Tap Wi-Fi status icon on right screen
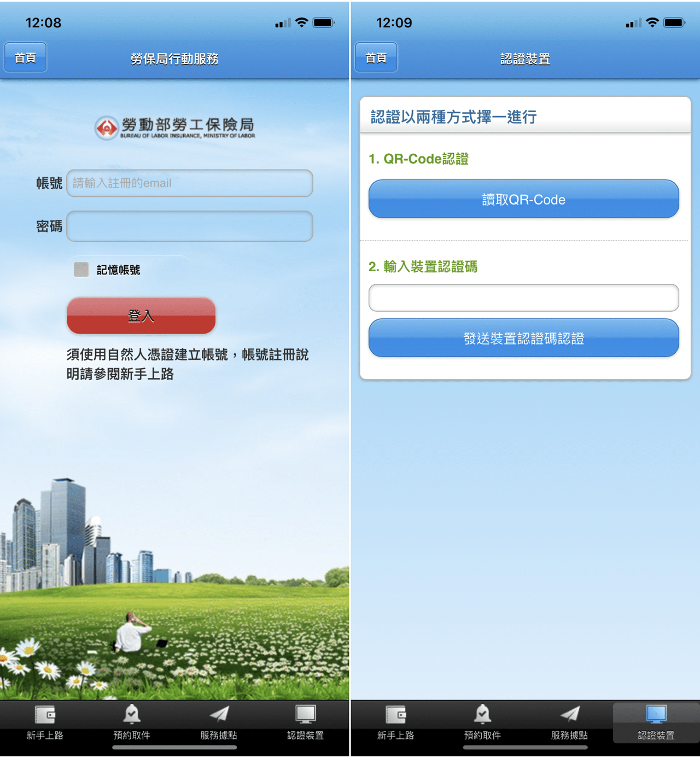This screenshot has height=758, width=700. click(652, 22)
